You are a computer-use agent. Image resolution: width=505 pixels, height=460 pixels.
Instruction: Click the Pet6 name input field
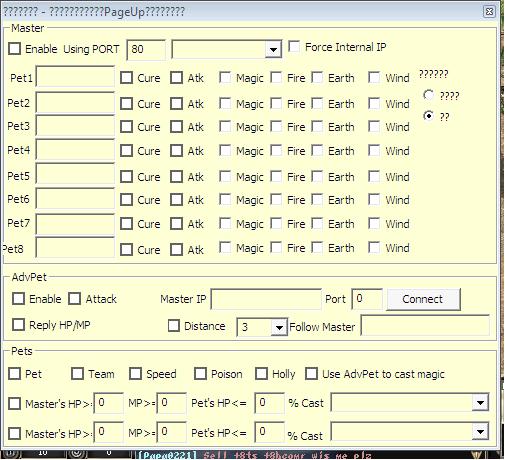point(75,198)
